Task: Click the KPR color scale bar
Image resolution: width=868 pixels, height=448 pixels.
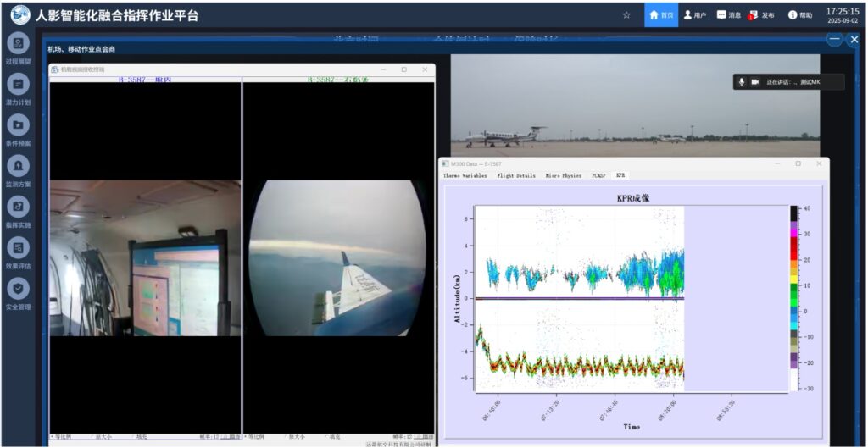Action: tap(793, 298)
